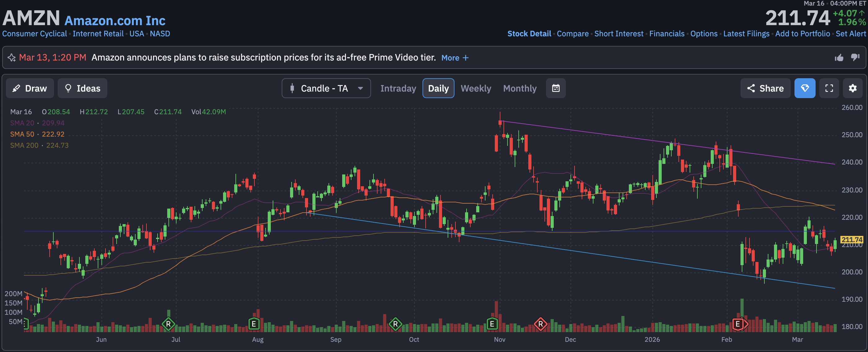Click the thumbs down icon on news
Image resolution: width=868 pixels, height=352 pixels.
(855, 58)
